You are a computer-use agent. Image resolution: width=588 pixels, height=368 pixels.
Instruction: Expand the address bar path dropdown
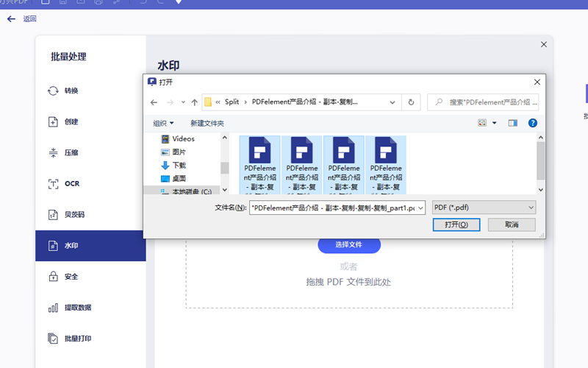392,102
